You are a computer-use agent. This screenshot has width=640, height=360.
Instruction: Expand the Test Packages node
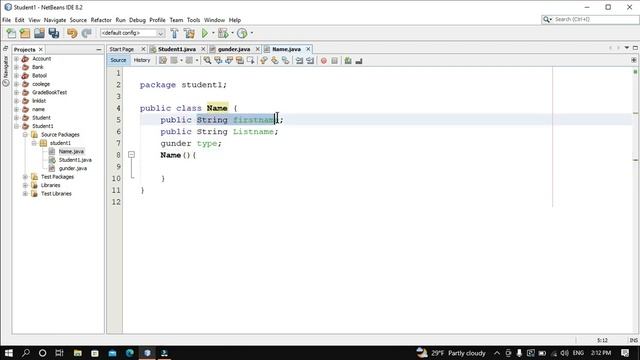coord(25,177)
